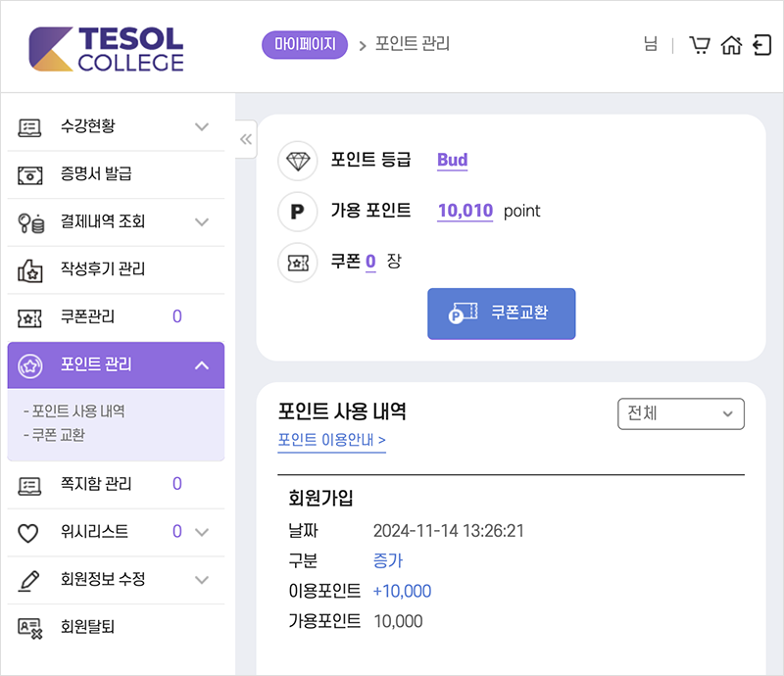Click the 마이페이지 breadcrumb pill
Viewport: 784px width, 676px height.
(305, 44)
